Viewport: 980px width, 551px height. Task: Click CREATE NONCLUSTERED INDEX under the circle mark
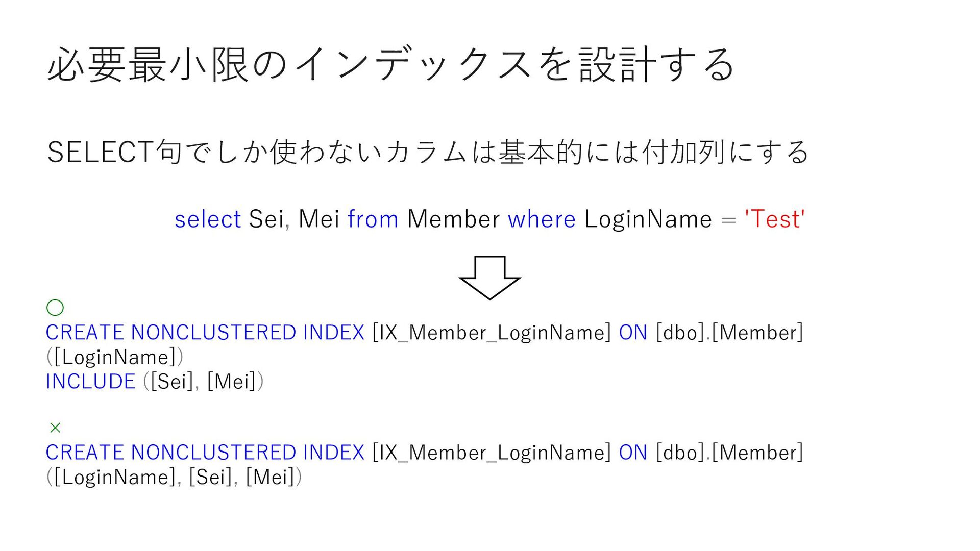tap(205, 333)
